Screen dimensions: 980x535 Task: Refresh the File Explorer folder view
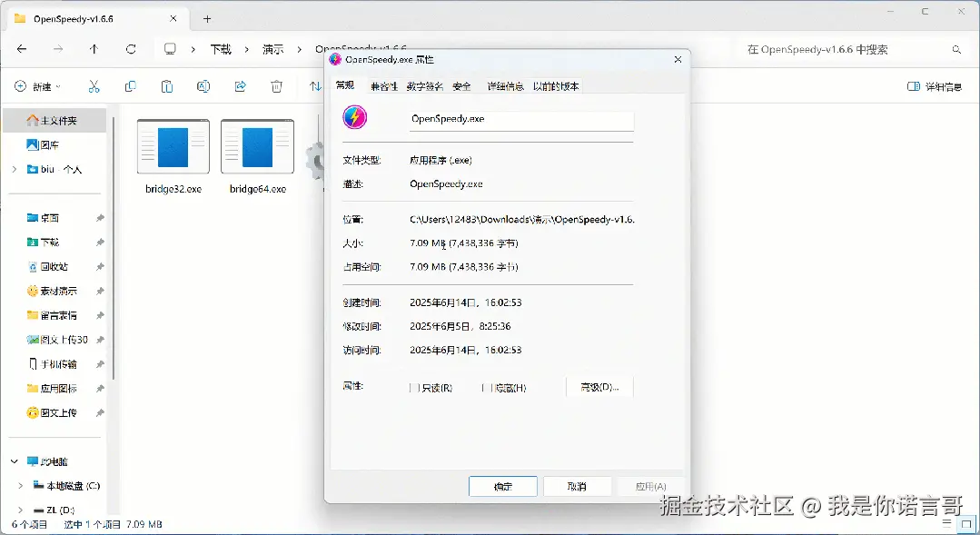[x=131, y=49]
